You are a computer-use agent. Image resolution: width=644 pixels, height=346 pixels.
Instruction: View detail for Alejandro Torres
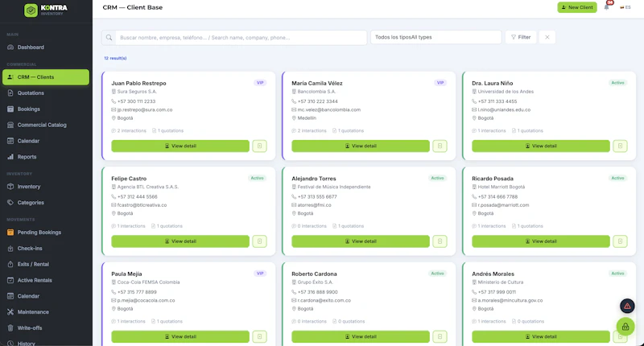[361, 241]
